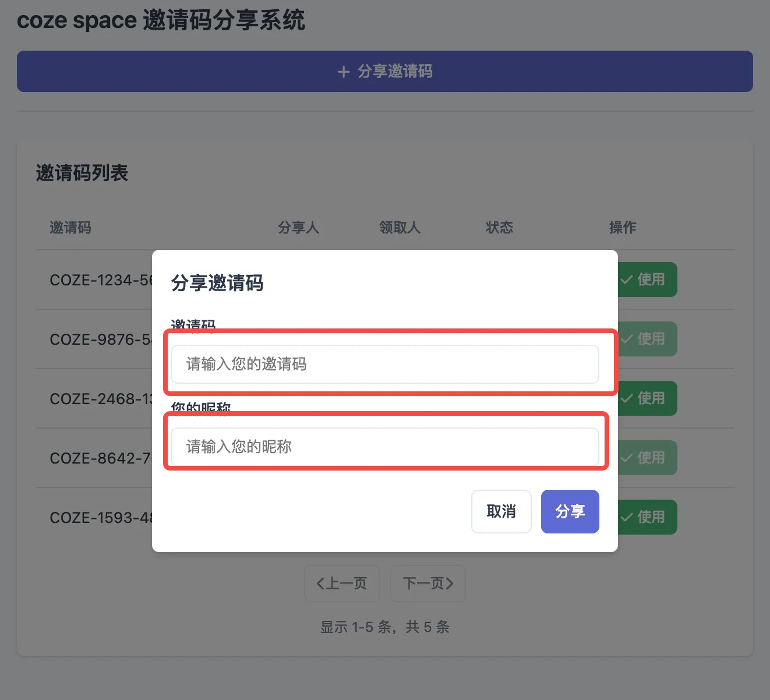The height and width of the screenshot is (700, 770).
Task: Click the 取消 button in dialog
Action: click(x=501, y=511)
